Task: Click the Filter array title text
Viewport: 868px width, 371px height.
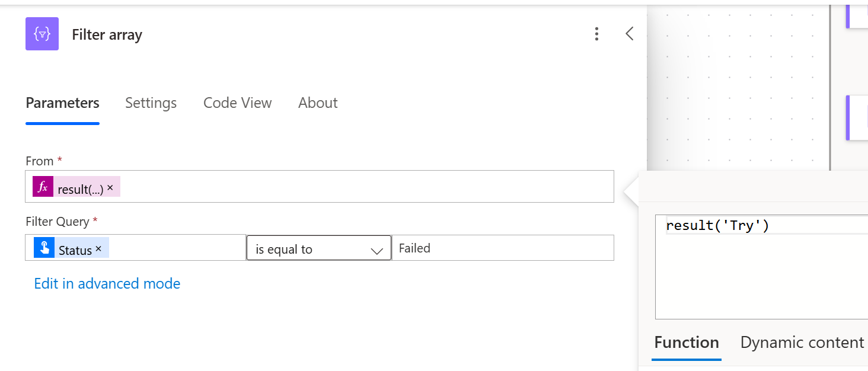Action: pos(107,35)
